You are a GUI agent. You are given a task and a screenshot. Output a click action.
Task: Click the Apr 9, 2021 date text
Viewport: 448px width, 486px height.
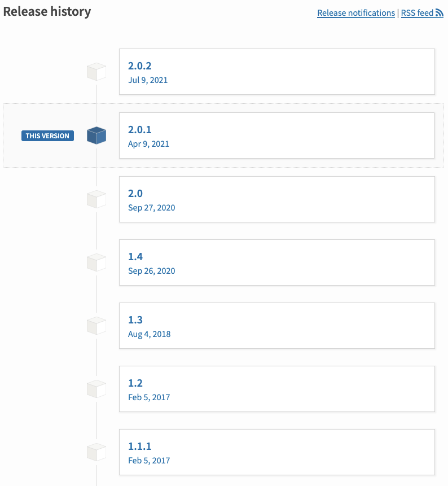click(x=148, y=144)
